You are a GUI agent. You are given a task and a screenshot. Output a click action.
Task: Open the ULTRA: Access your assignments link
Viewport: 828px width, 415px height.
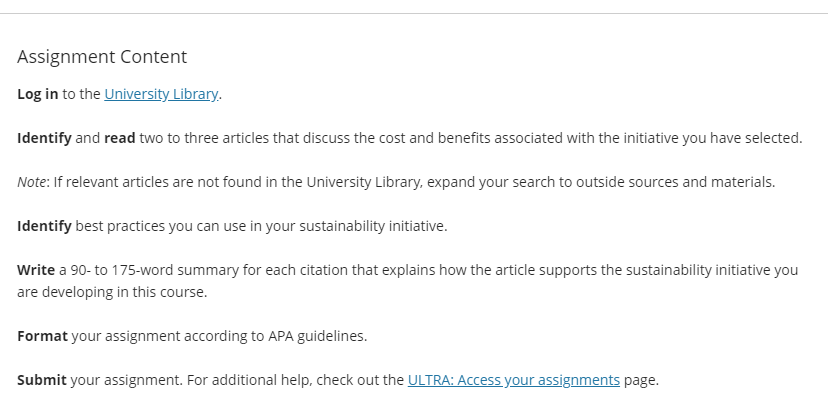pyautogui.click(x=514, y=380)
